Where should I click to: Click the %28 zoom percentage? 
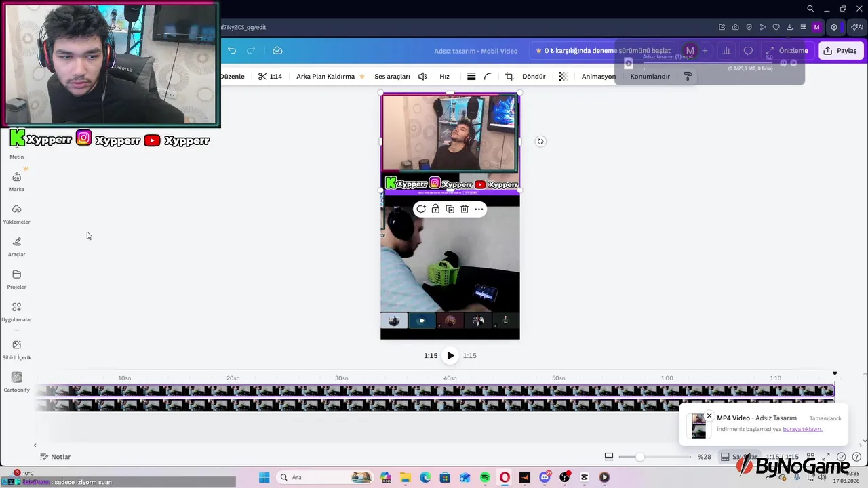click(705, 457)
